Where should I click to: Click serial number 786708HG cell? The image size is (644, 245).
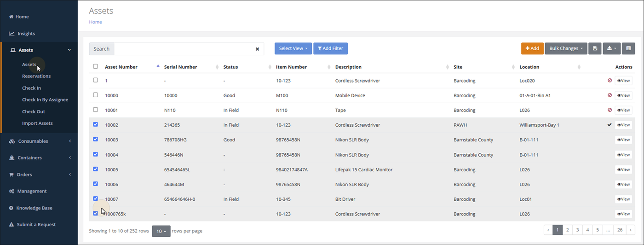175,140
